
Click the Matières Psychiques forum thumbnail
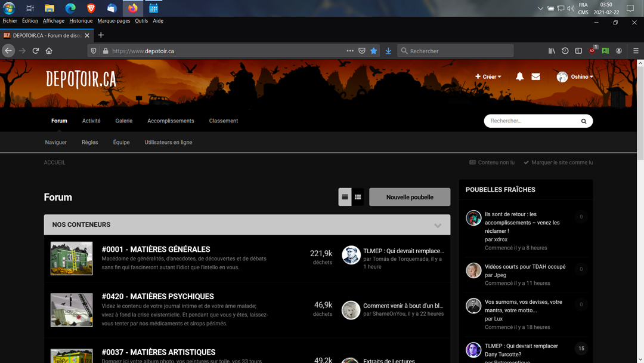[x=72, y=310]
